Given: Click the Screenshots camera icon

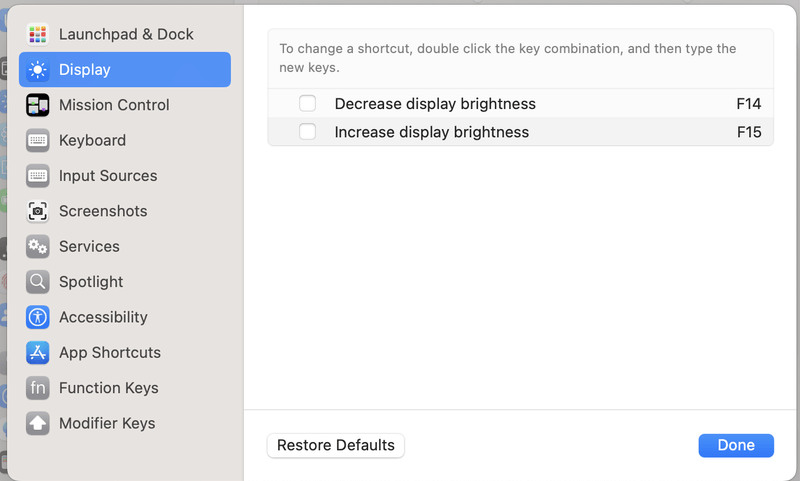Looking at the screenshot, I should tap(38, 211).
